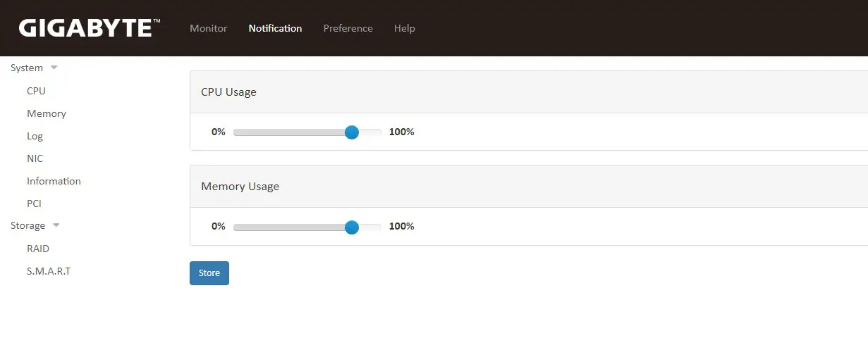Screen dimensions: 868x338
Task: Switch to the Notification tab
Action: [x=275, y=28]
